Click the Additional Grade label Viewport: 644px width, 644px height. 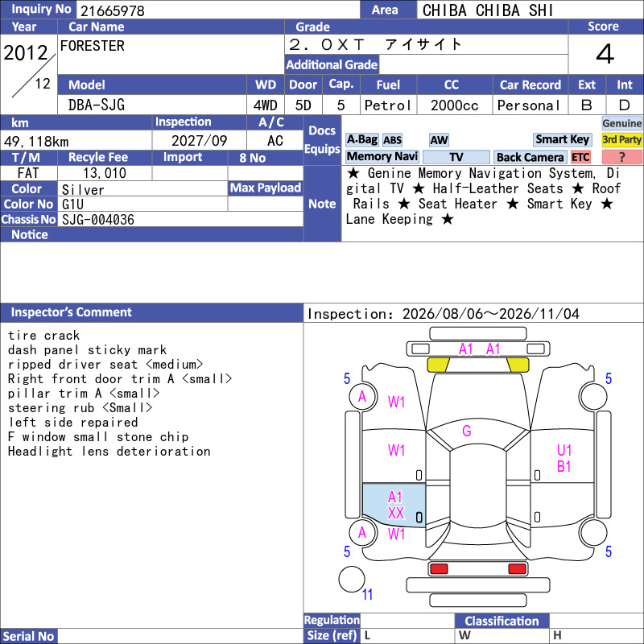pos(332,64)
